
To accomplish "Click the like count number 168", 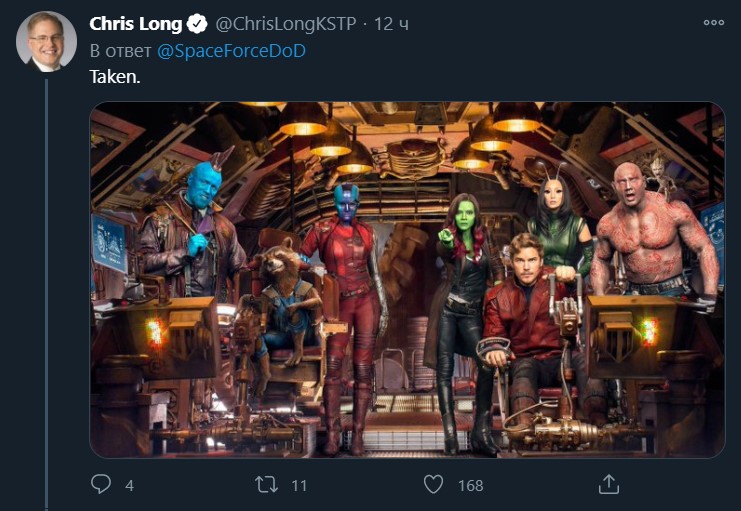I will pyautogui.click(x=471, y=485).
